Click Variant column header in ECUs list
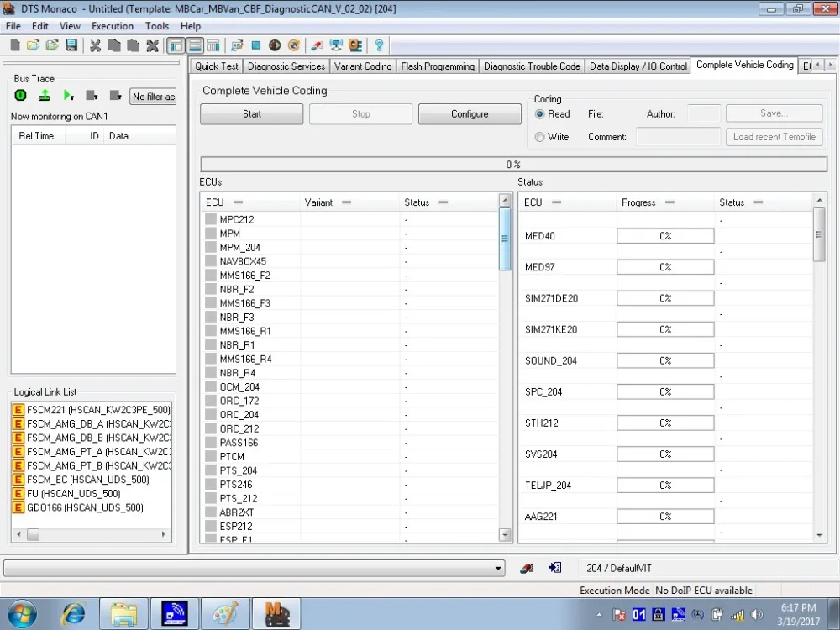The height and width of the screenshot is (630, 840). [349, 202]
